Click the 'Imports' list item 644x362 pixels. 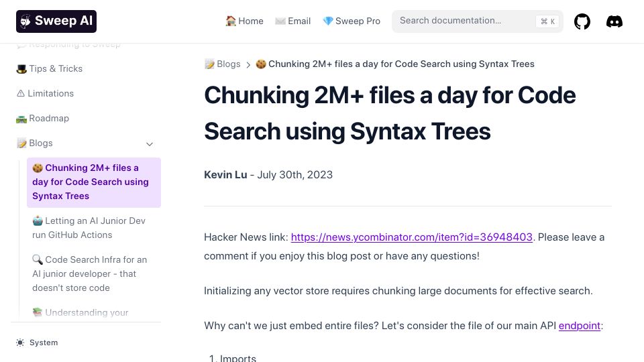point(237,358)
